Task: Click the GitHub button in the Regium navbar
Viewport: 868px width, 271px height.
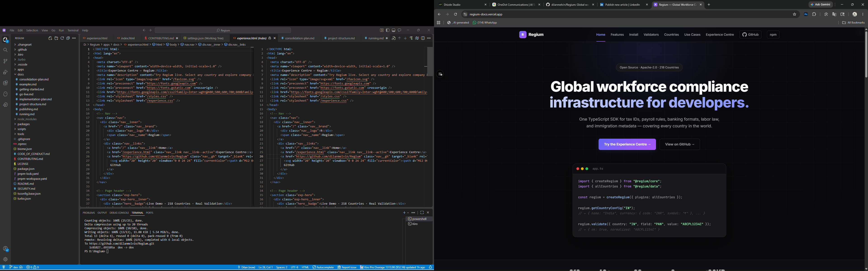Action: click(750, 35)
